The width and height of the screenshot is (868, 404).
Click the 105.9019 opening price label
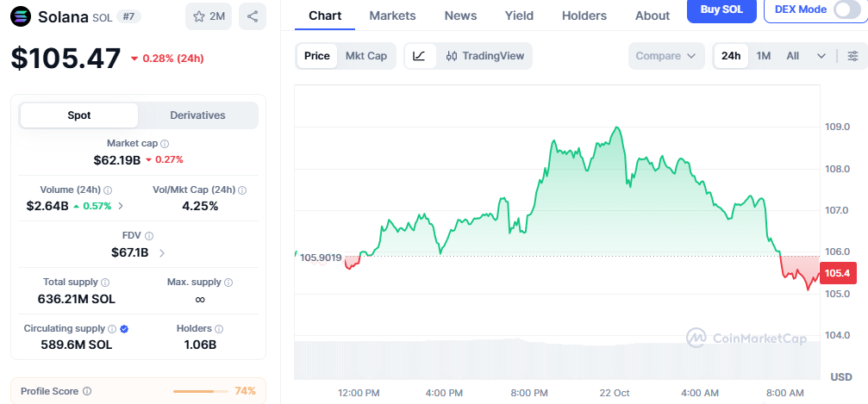click(x=321, y=258)
